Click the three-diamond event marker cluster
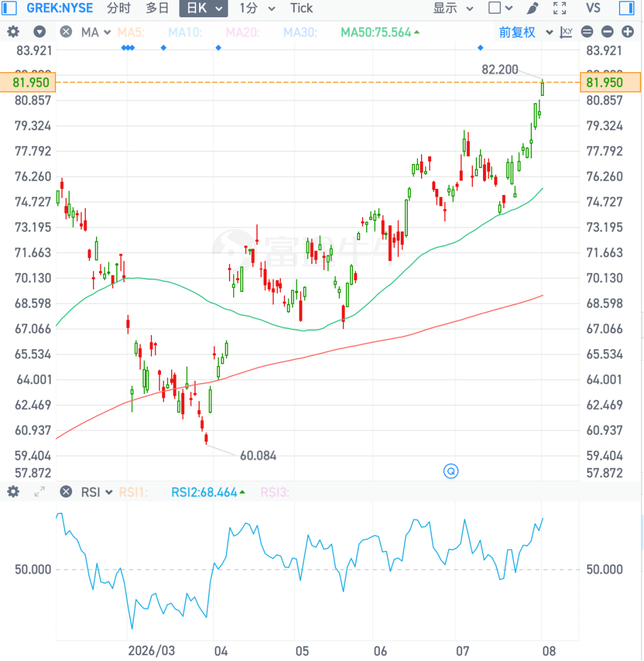This screenshot has height=661, width=644. pyautogui.click(x=128, y=48)
